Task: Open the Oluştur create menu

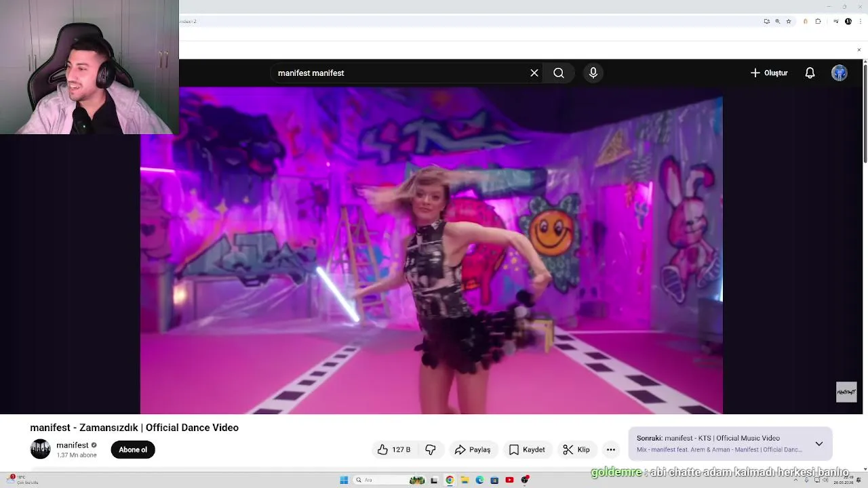Action: coord(769,73)
